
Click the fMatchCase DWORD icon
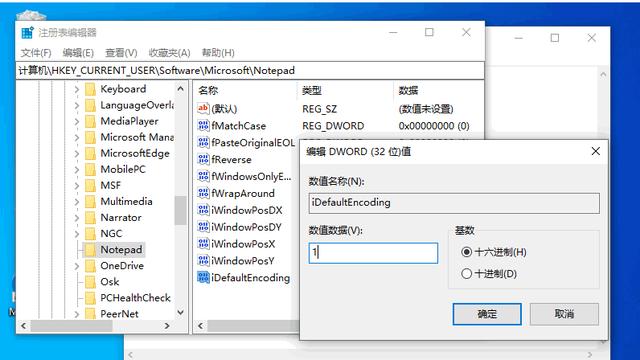tap(203, 125)
